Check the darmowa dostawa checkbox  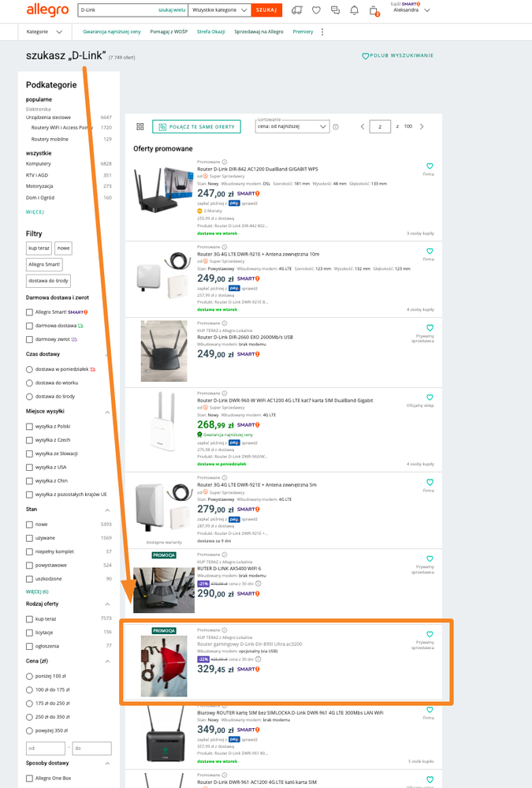tap(29, 326)
